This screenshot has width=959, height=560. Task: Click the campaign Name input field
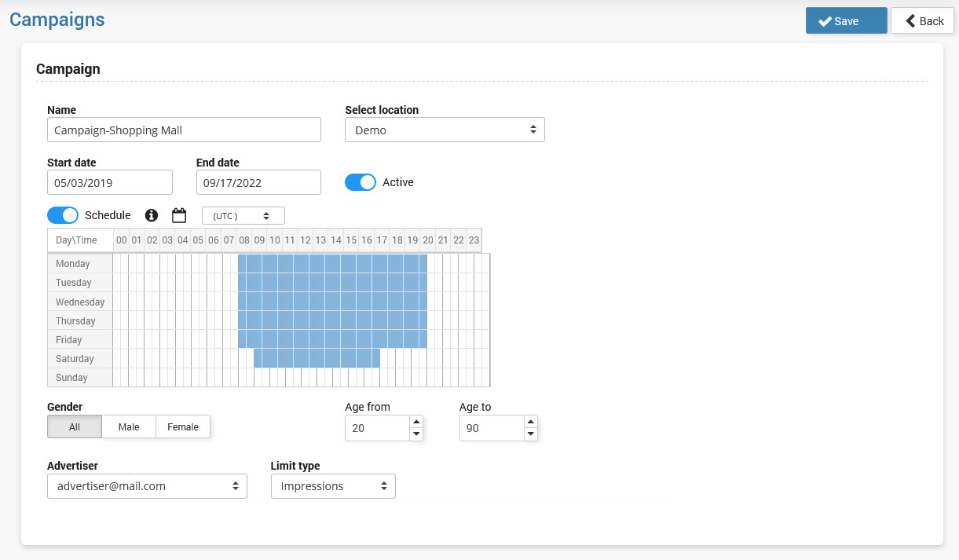[x=184, y=130]
